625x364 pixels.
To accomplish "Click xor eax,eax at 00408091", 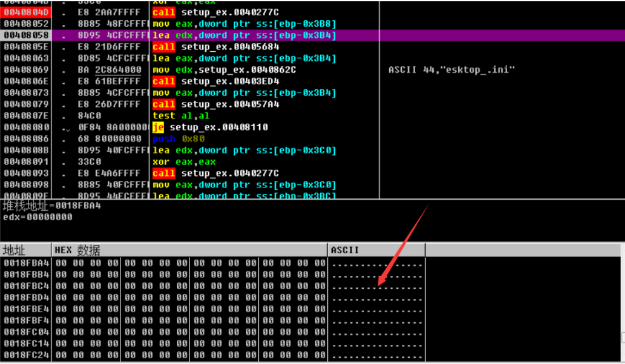I will click(x=184, y=162).
